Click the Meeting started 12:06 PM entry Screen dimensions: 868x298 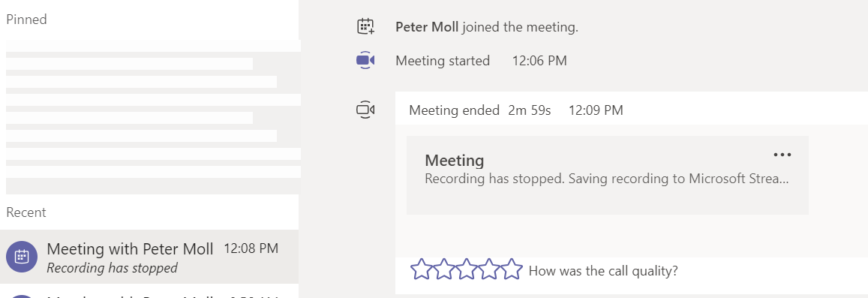pyautogui.click(x=481, y=61)
